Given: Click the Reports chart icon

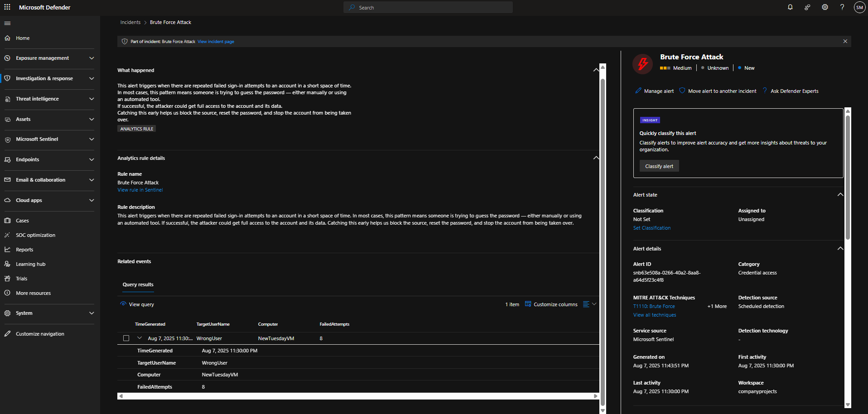Looking at the screenshot, I should pyautogui.click(x=7, y=250).
